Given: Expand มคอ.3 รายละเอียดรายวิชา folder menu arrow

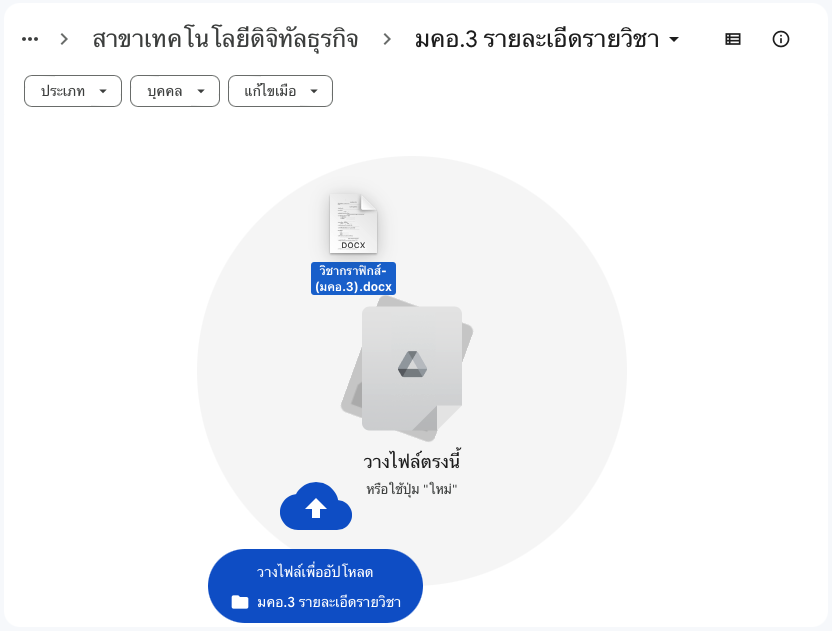Looking at the screenshot, I should click(674, 40).
